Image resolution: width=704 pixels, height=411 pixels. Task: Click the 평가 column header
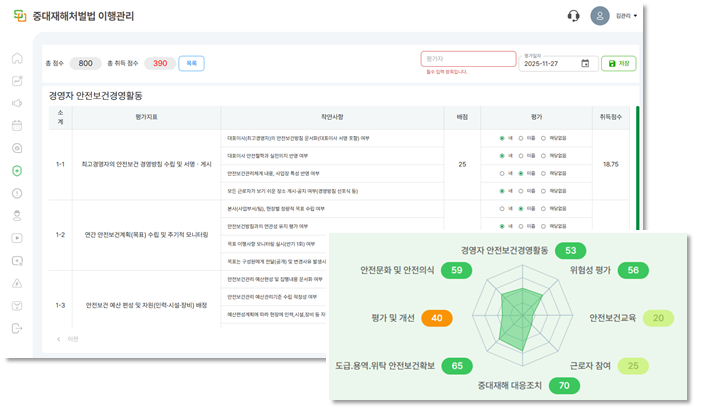click(536, 116)
